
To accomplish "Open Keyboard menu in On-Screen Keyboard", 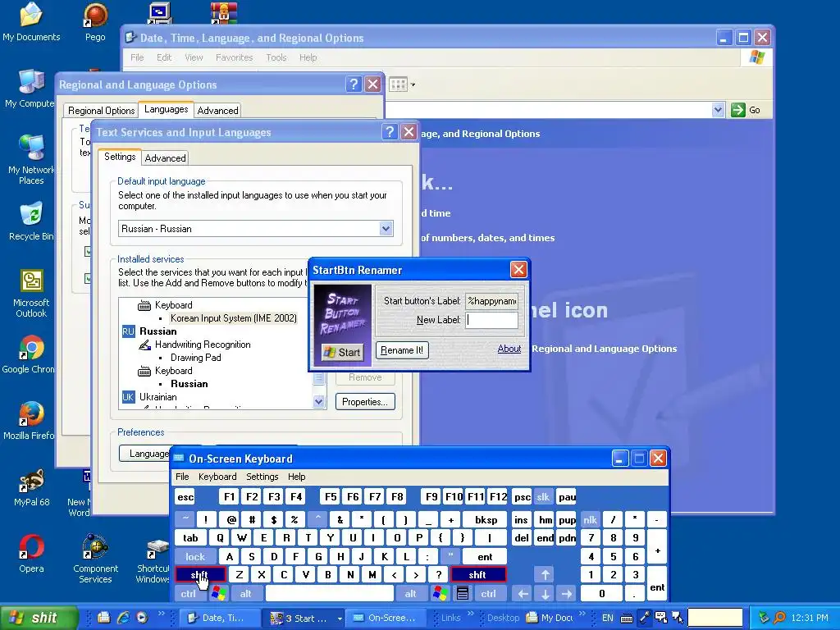I will [x=217, y=477].
